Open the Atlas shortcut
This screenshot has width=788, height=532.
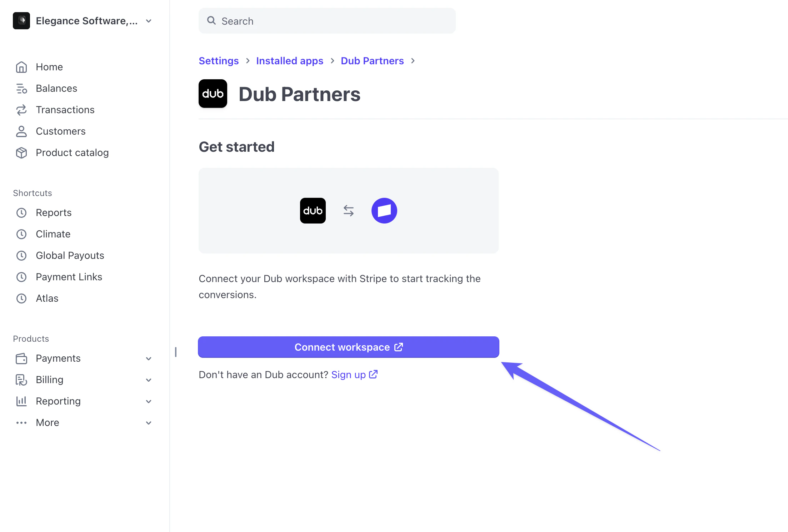[47, 298]
